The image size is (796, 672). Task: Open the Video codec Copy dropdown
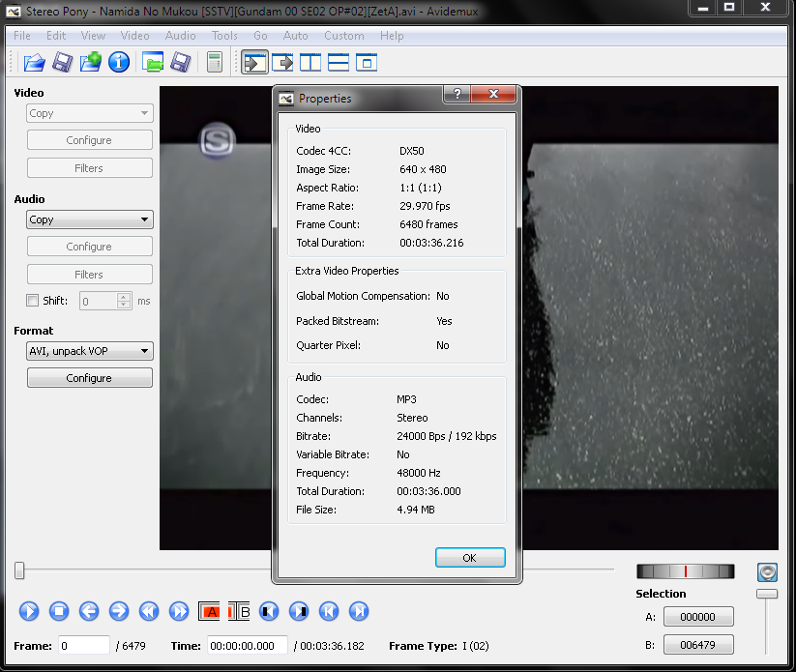pos(89,113)
